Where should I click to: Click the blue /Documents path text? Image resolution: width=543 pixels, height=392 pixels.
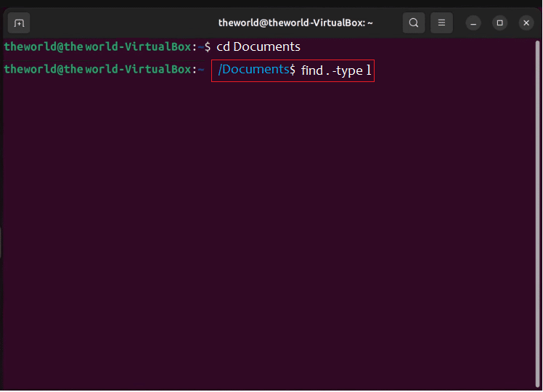253,70
